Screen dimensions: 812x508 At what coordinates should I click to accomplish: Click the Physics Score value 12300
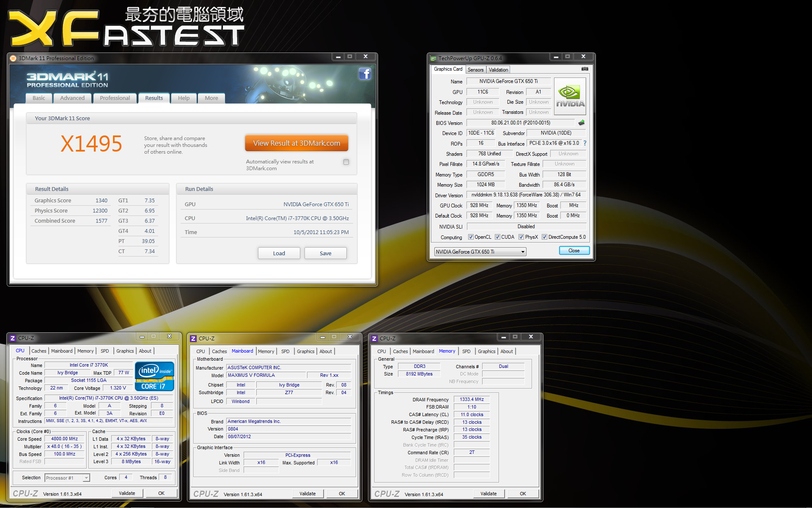tap(100, 211)
